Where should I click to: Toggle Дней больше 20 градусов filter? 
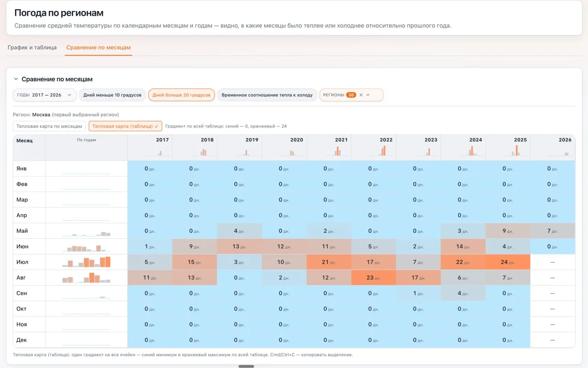point(181,95)
